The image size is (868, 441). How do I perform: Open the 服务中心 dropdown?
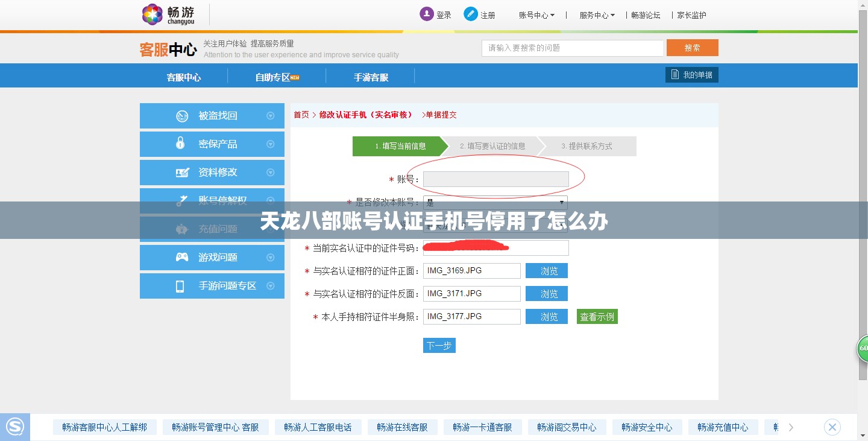(596, 14)
